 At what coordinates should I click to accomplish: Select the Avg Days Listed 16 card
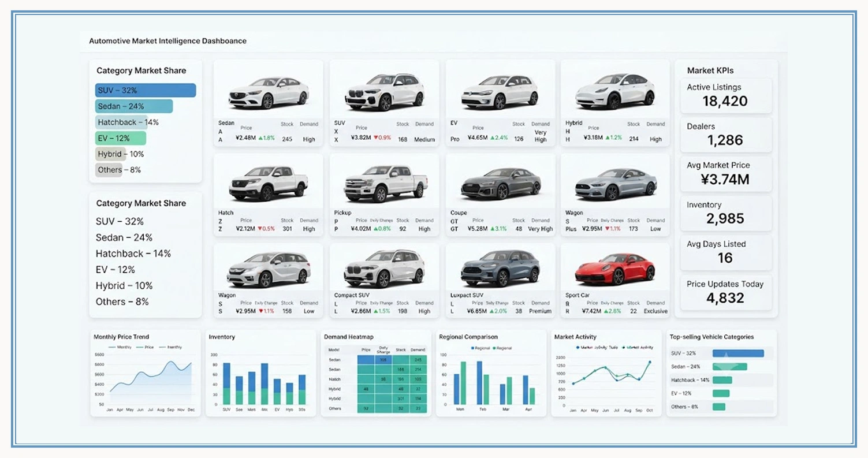click(x=725, y=252)
